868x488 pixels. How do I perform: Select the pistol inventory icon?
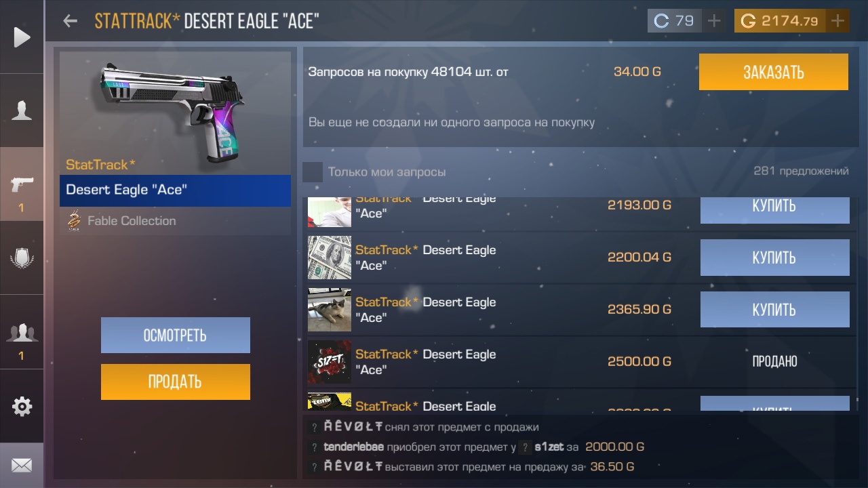[22, 184]
